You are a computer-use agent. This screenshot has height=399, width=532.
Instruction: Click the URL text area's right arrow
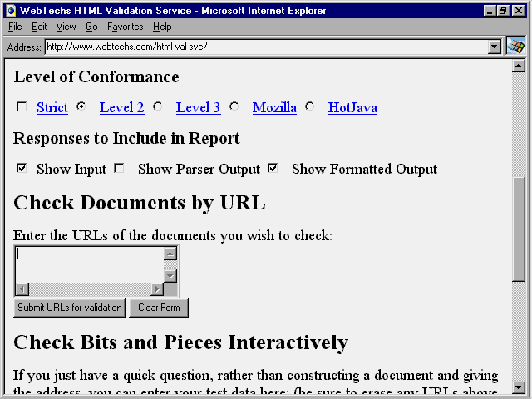coord(157,289)
